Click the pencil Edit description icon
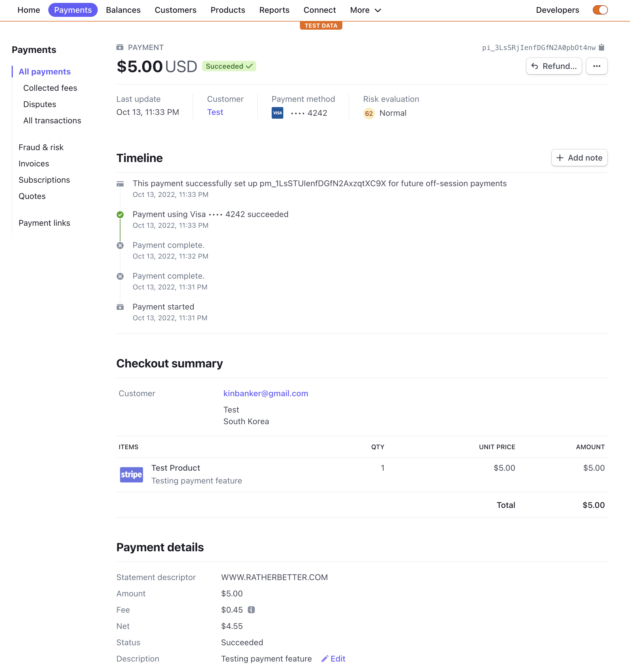 pos(325,659)
